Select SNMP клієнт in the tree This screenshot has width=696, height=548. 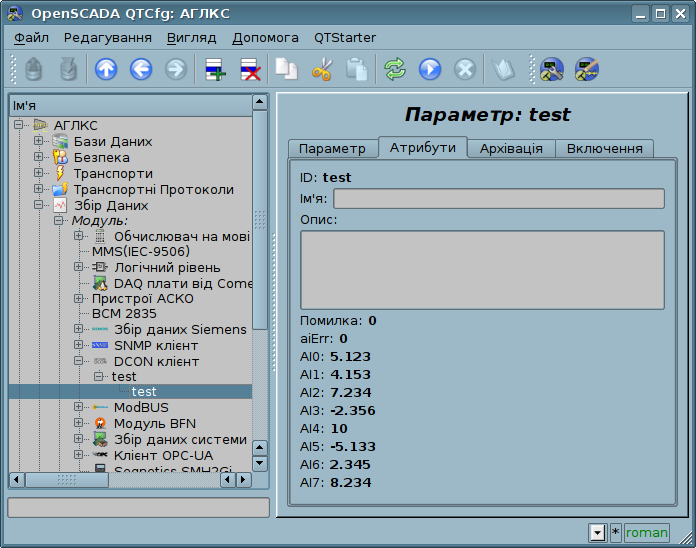tap(156, 345)
